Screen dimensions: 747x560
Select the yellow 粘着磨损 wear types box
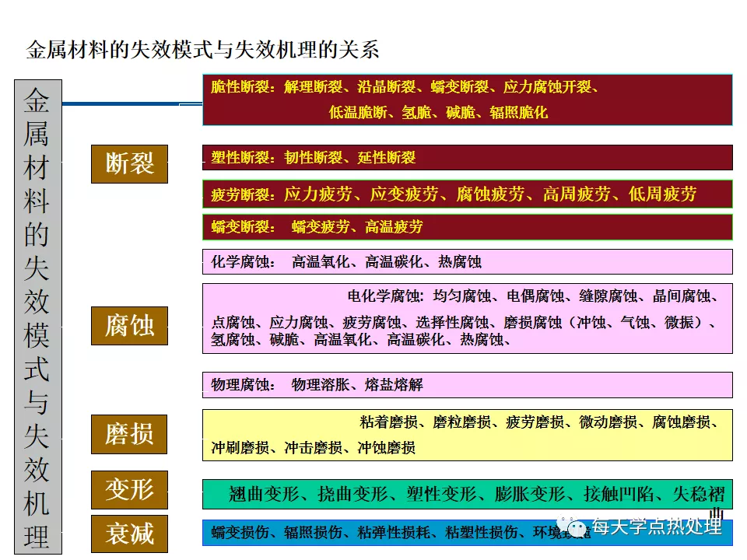coord(467,435)
